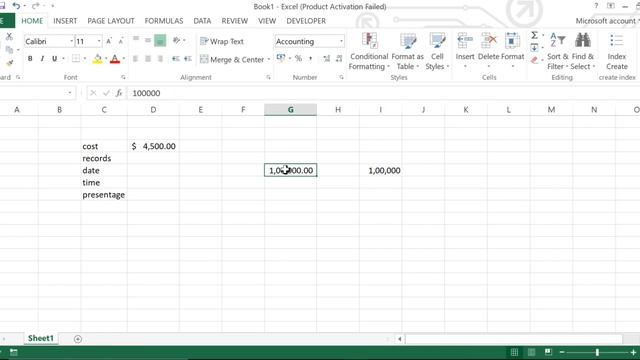640x360 pixels.
Task: Select Align Left icon
Action: pos(136,59)
